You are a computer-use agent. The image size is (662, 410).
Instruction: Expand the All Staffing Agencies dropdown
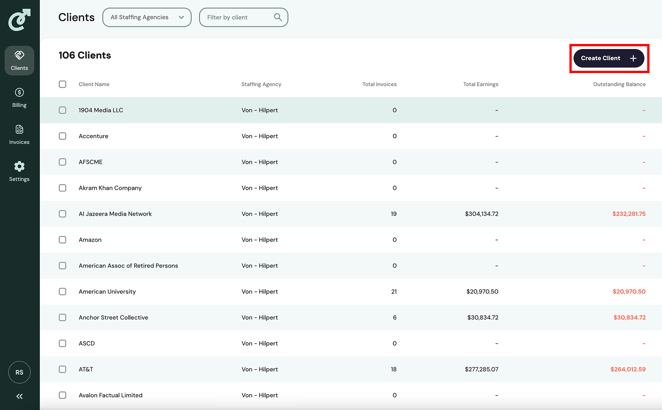coord(147,17)
